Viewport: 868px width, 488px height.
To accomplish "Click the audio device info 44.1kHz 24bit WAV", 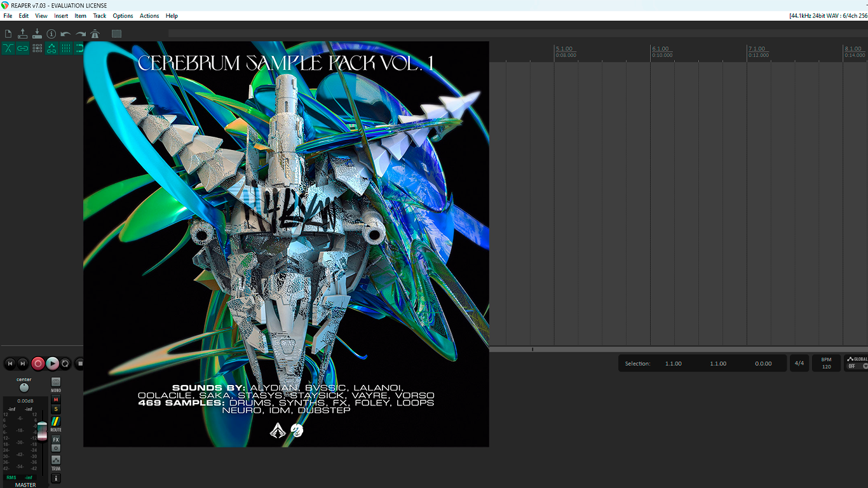I will [x=829, y=16].
